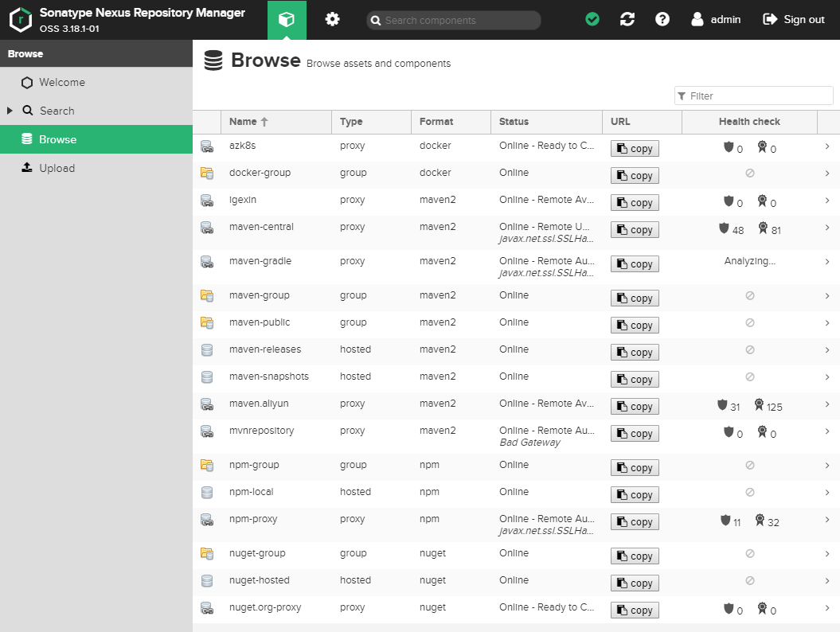Sort by the Health check column
The image size is (840, 632).
[749, 122]
